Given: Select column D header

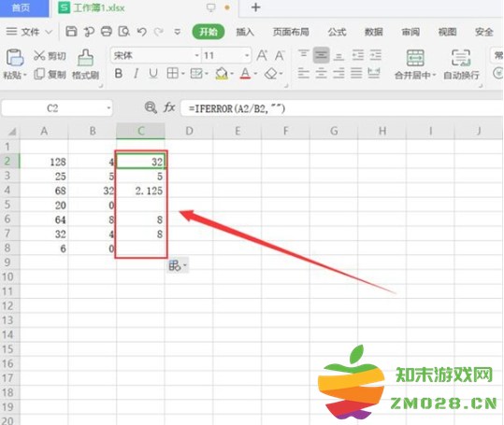Looking at the screenshot, I should (189, 131).
